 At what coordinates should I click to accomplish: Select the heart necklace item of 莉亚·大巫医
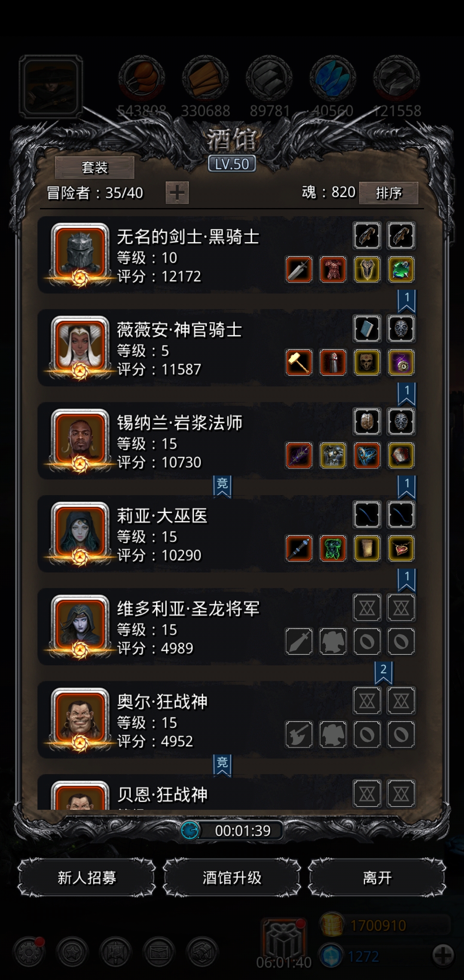(401, 548)
